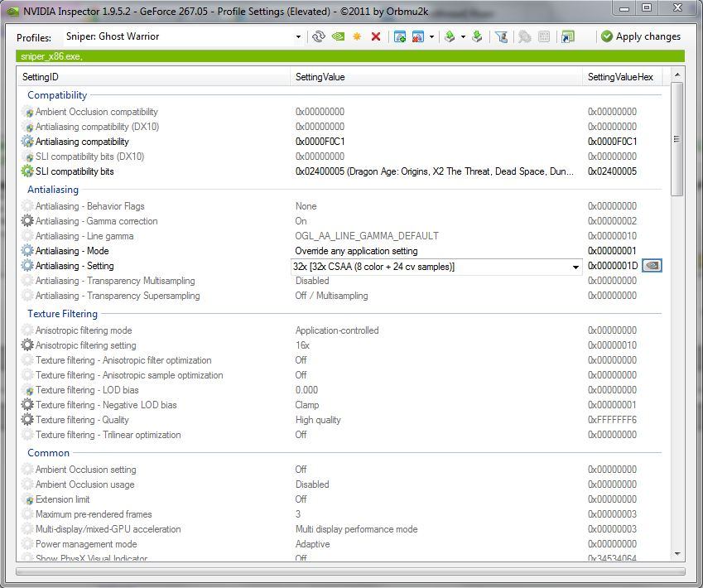Select Antialiasing - Transparency Multisampling row
The image size is (703, 588).
pos(341,281)
